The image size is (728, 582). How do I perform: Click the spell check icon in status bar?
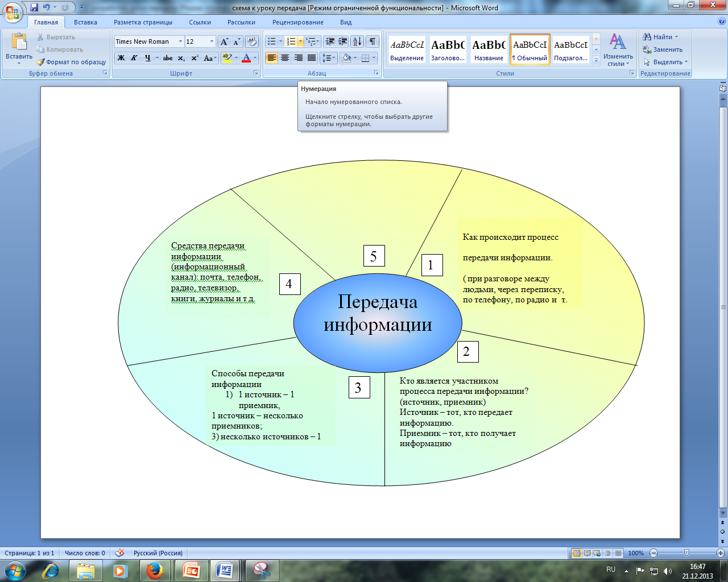point(119,553)
